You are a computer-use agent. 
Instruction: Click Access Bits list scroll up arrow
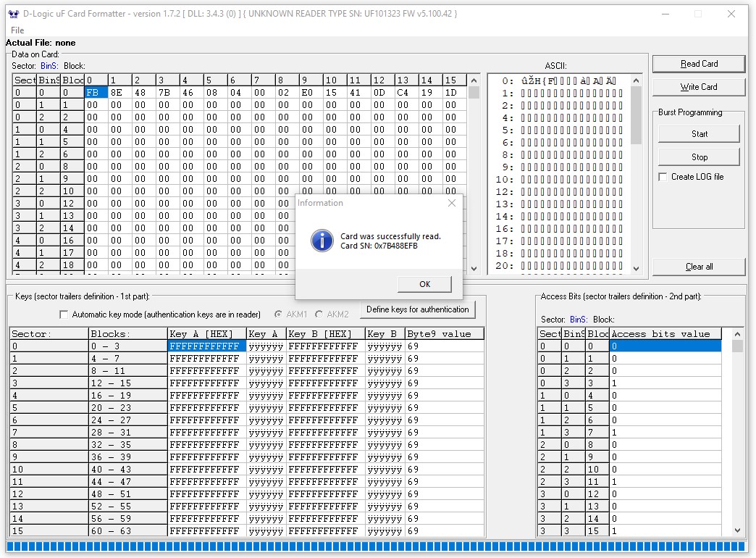coord(736,334)
